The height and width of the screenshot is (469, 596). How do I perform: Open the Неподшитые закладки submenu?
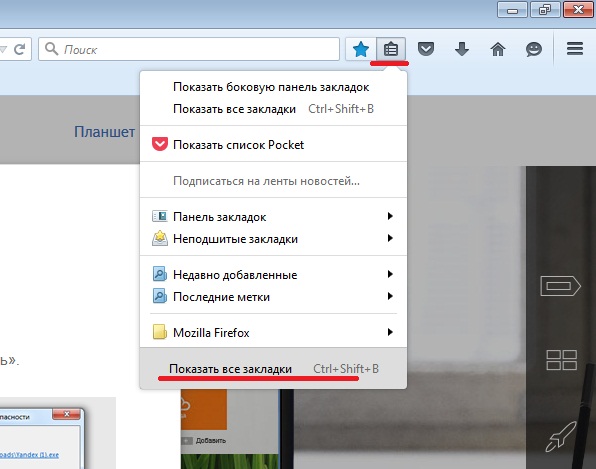click(x=273, y=239)
